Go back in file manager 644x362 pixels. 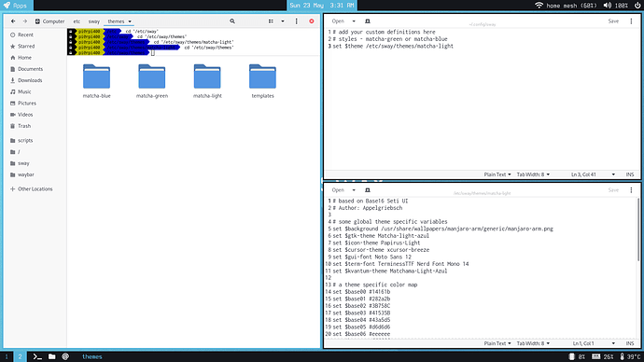[13, 21]
